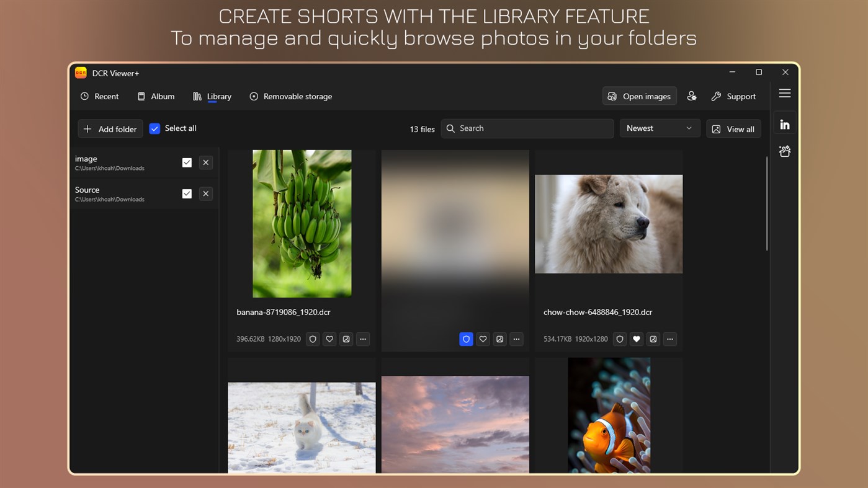
Task: Click the Open images button
Action: coord(639,96)
